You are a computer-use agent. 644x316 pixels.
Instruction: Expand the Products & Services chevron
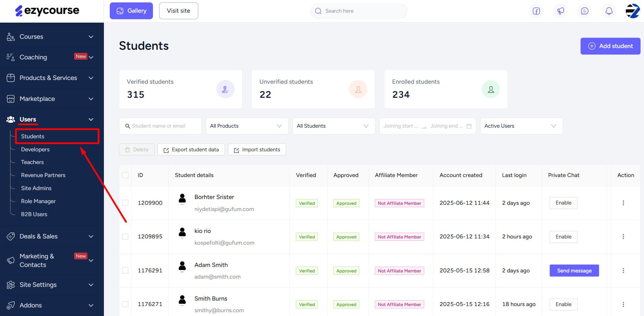point(91,78)
